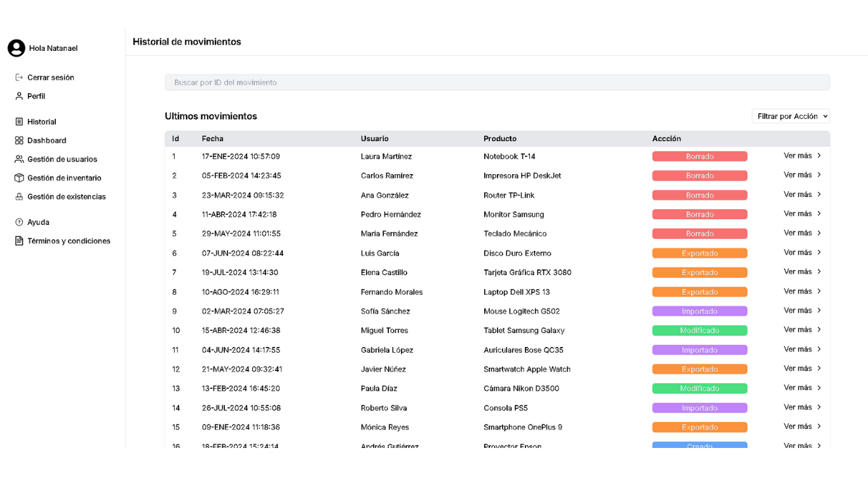The width and height of the screenshot is (868, 488).
Task: Click the Exportado badge for Disco Duro Externo
Action: coord(700,253)
